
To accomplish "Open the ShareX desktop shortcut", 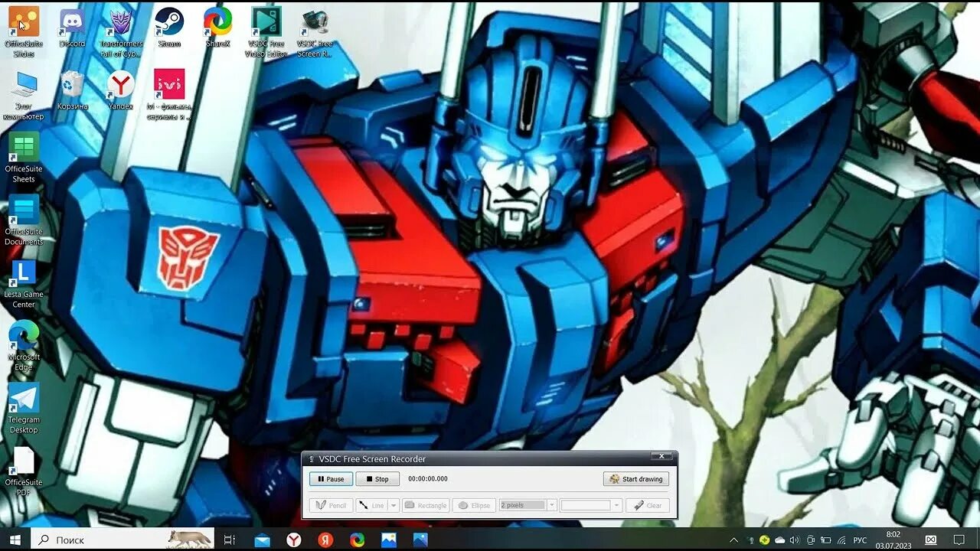I will pos(217,28).
